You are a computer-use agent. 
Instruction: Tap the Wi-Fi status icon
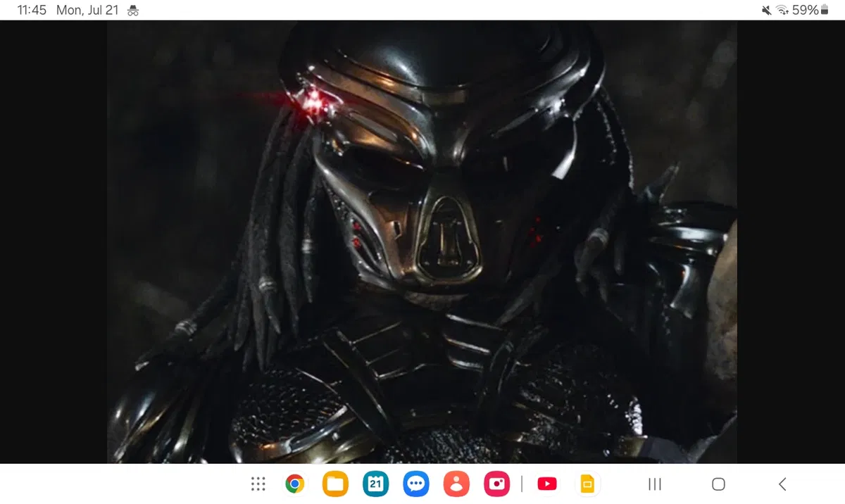click(782, 11)
